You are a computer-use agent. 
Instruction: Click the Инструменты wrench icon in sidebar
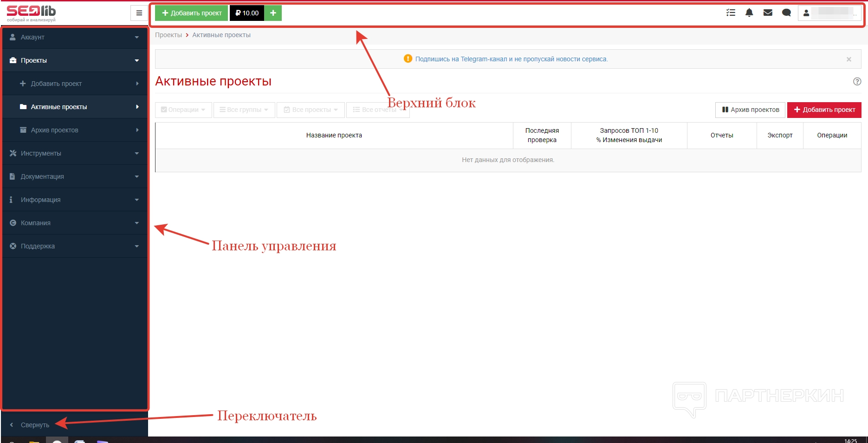tap(13, 153)
